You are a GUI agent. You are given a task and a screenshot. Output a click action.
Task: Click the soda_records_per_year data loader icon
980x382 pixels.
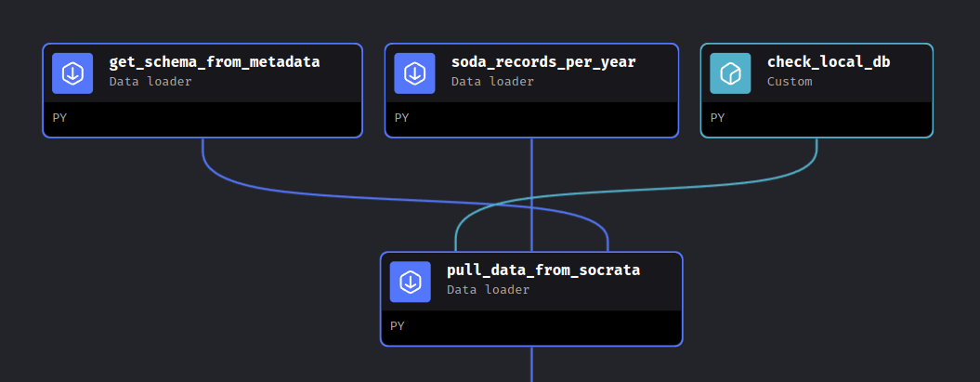click(414, 73)
